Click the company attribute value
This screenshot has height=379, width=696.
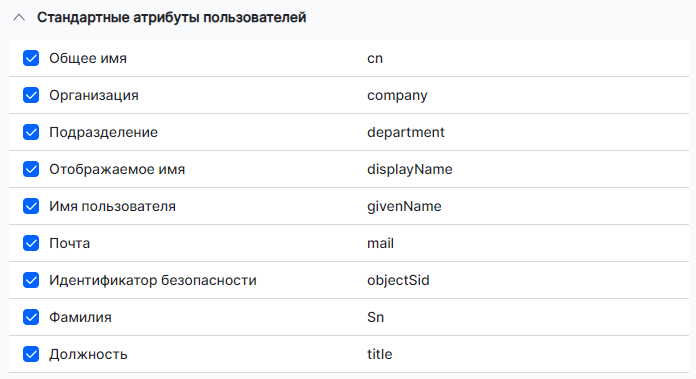point(397,96)
